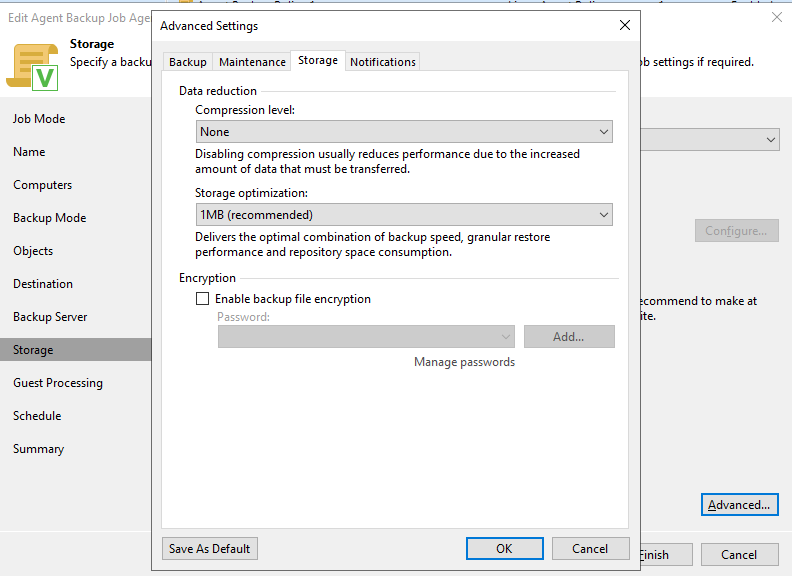This screenshot has height=576, width=792.
Task: Close the Advanced Settings dialog
Action: pyautogui.click(x=625, y=25)
